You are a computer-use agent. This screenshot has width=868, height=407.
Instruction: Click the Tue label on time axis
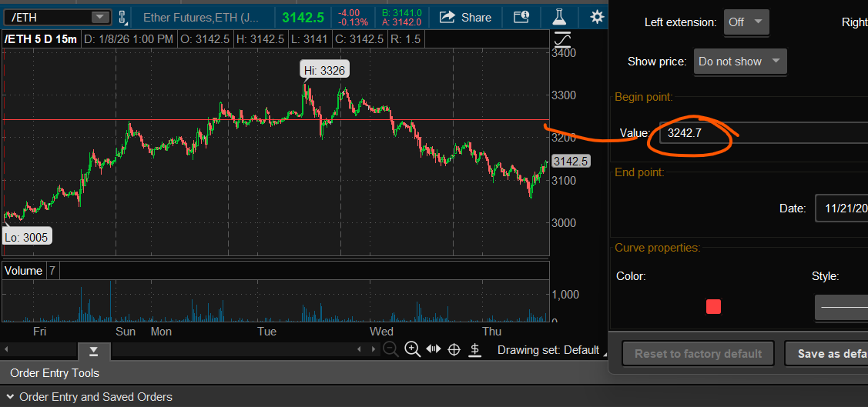pyautogui.click(x=266, y=332)
